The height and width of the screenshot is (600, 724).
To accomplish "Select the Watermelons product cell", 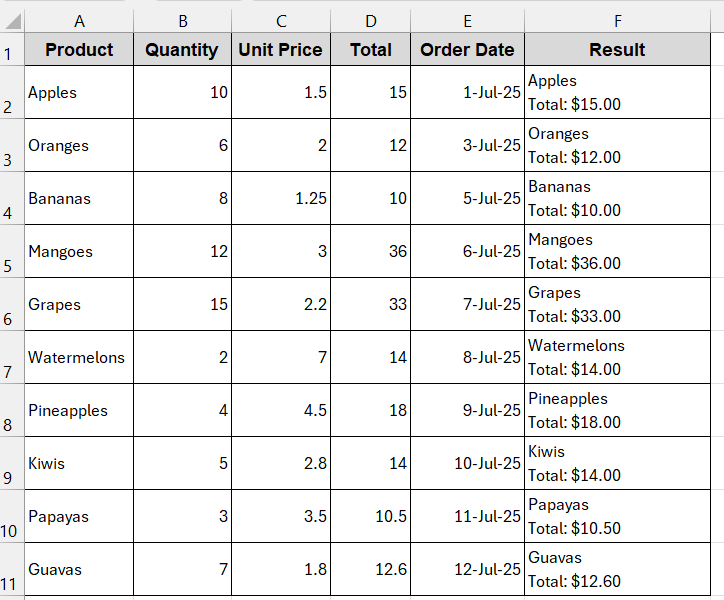I will point(79,358).
